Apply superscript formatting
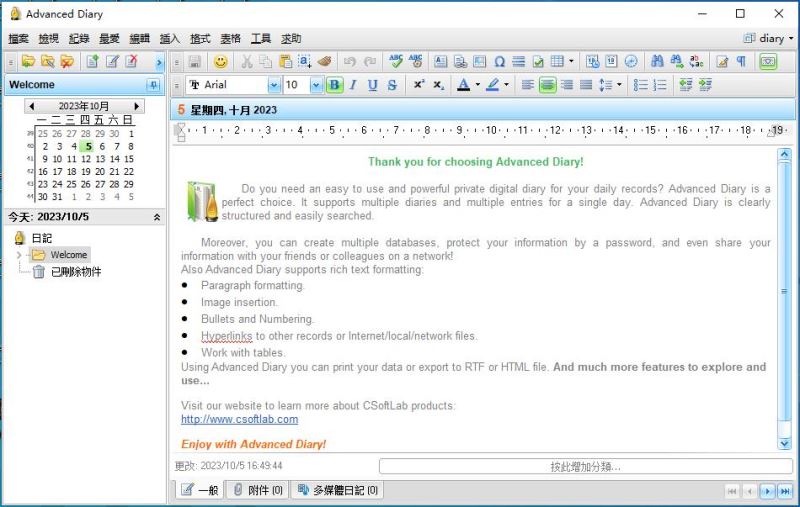 tap(419, 85)
